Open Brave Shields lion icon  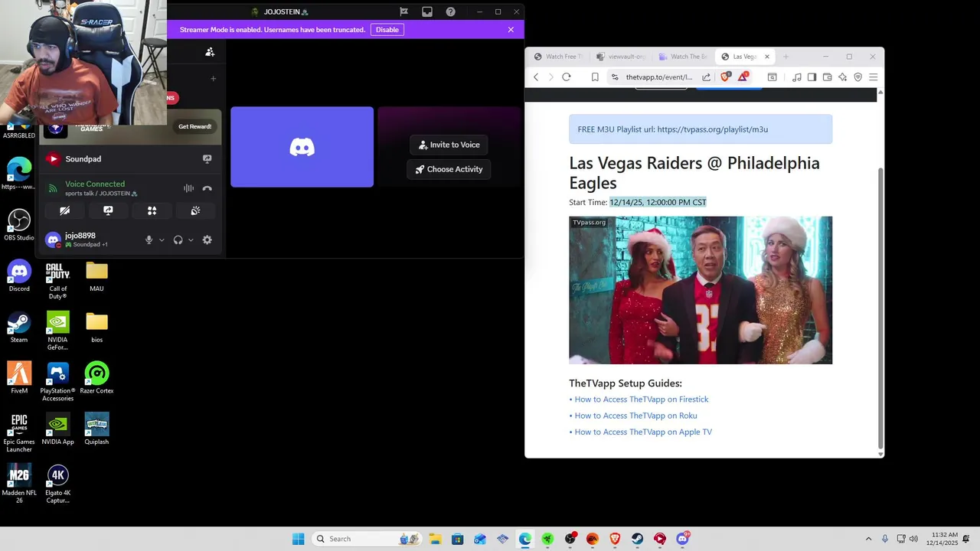click(x=725, y=77)
